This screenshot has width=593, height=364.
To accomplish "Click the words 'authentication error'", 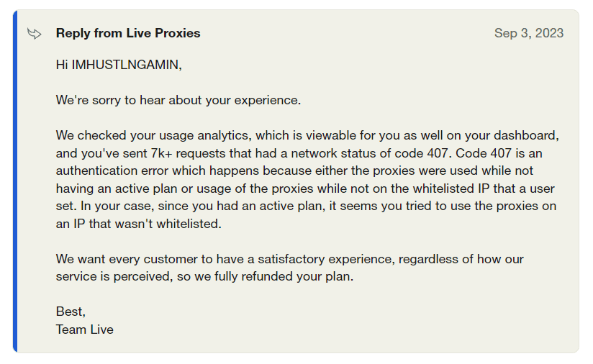I will point(112,170).
